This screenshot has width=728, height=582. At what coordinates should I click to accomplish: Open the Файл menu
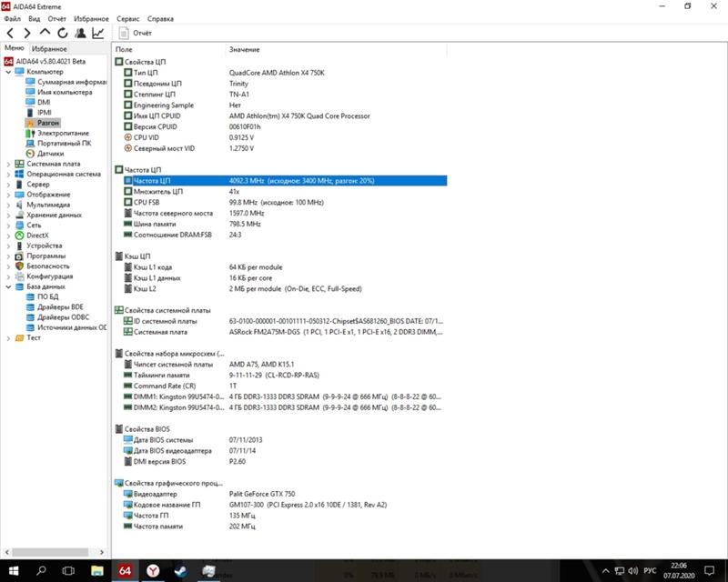click(12, 19)
